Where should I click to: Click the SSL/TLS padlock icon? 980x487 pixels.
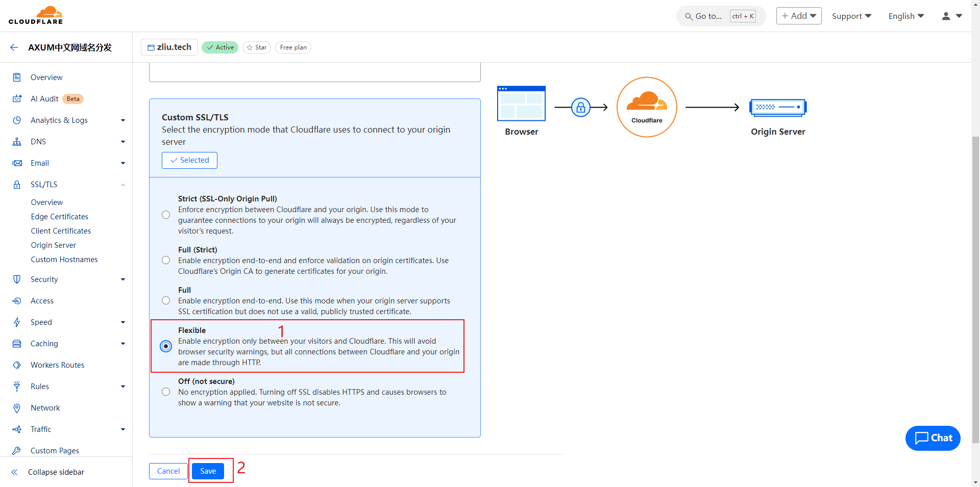17,185
